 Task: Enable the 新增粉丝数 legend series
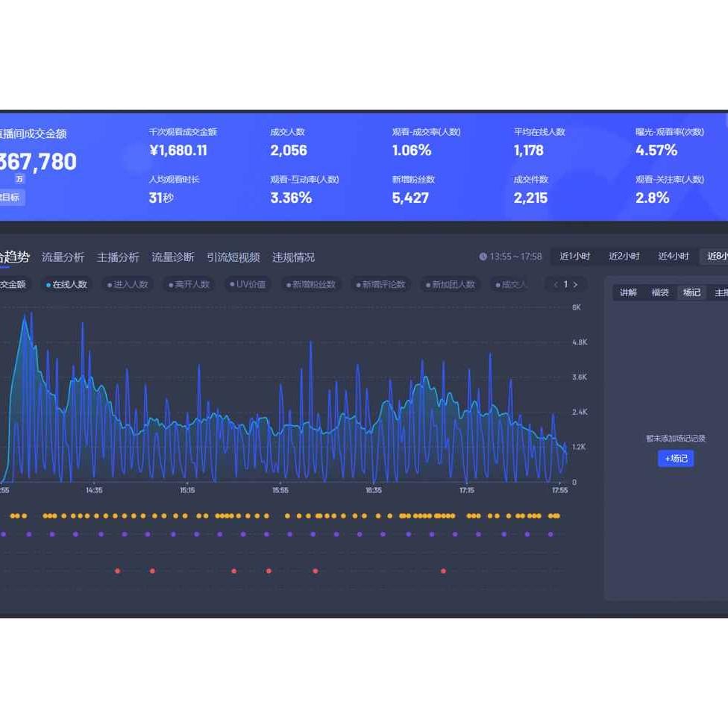[310, 284]
